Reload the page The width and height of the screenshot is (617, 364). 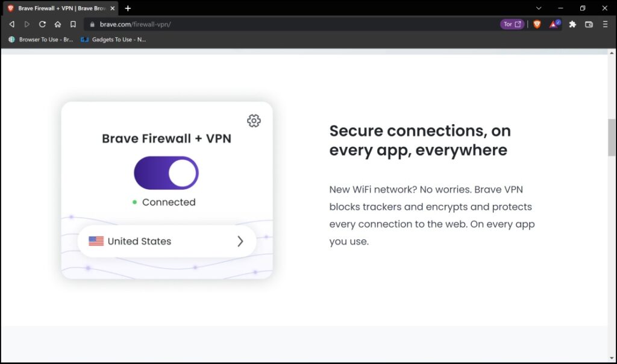click(42, 24)
